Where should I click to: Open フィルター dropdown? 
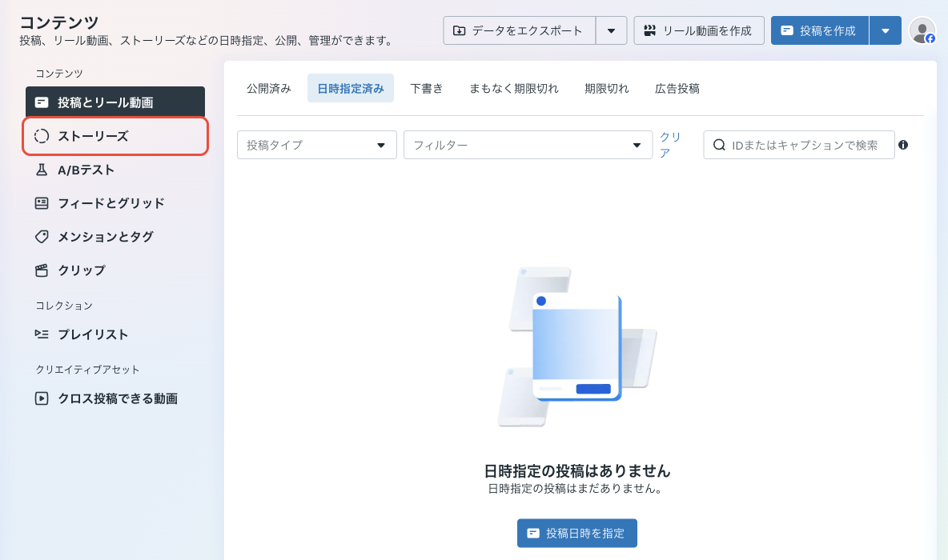coord(528,145)
